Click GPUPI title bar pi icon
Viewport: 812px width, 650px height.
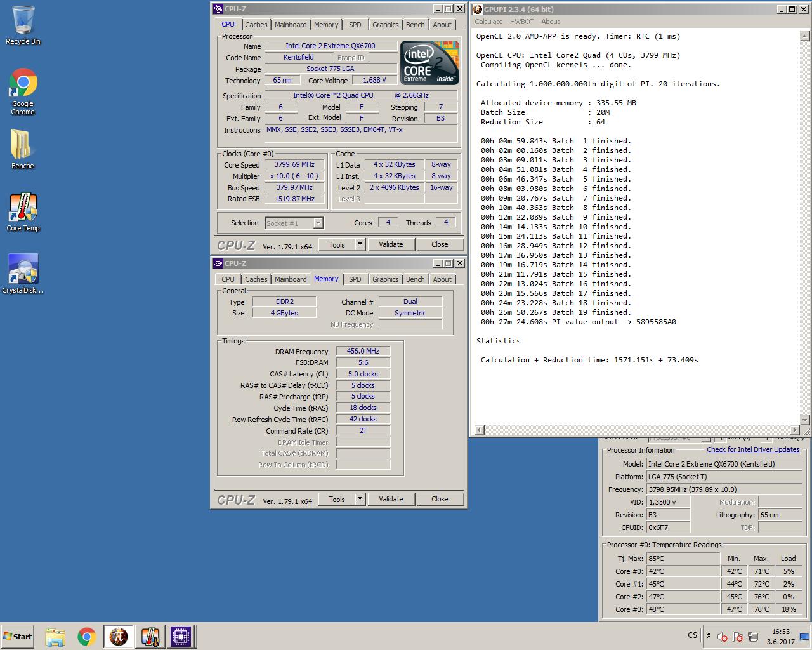478,9
